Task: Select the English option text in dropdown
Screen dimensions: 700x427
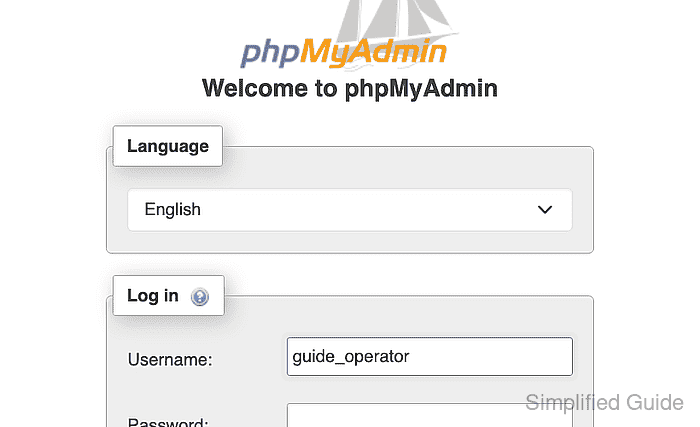Action: pyautogui.click(x=172, y=209)
